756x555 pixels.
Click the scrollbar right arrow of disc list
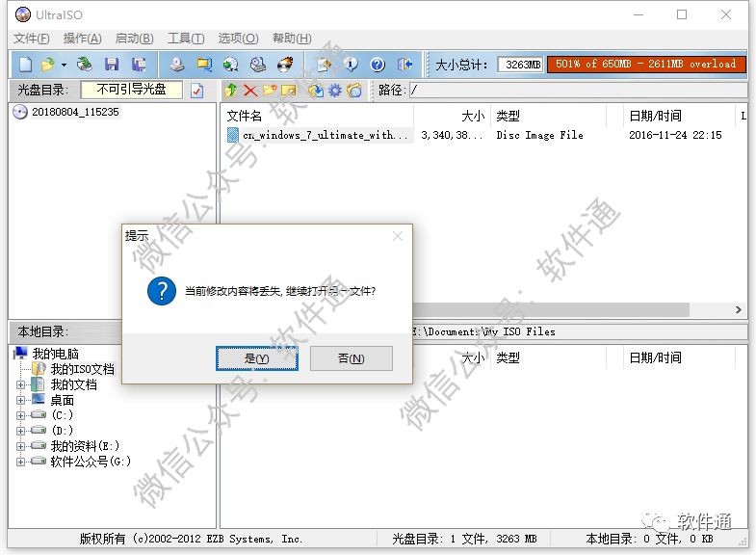point(738,309)
